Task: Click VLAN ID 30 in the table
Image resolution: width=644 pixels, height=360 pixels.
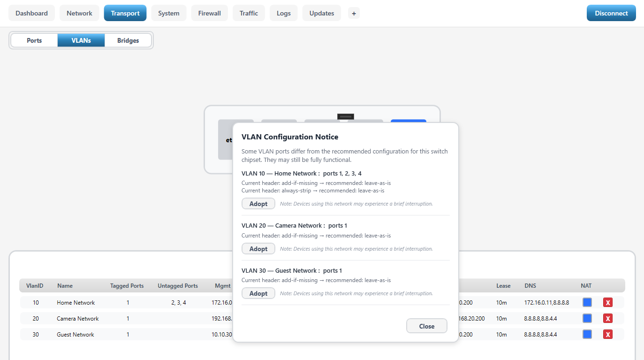Action: [x=36, y=335]
